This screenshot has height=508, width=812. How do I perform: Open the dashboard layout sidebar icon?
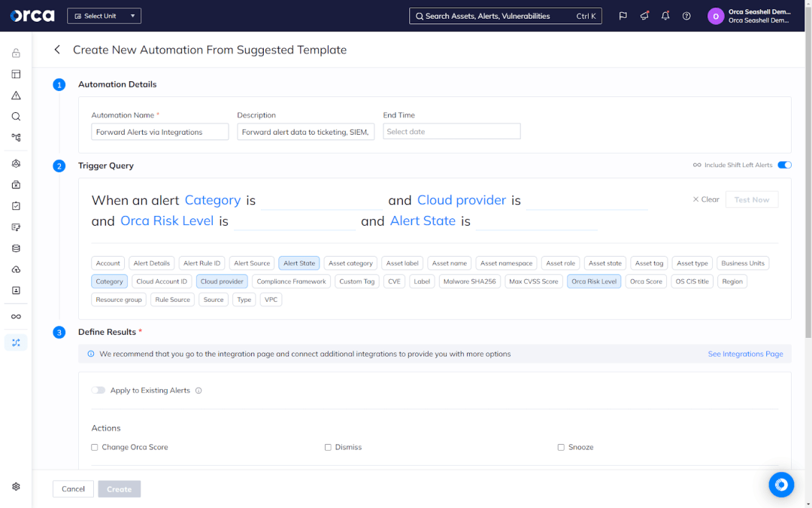pyautogui.click(x=16, y=74)
